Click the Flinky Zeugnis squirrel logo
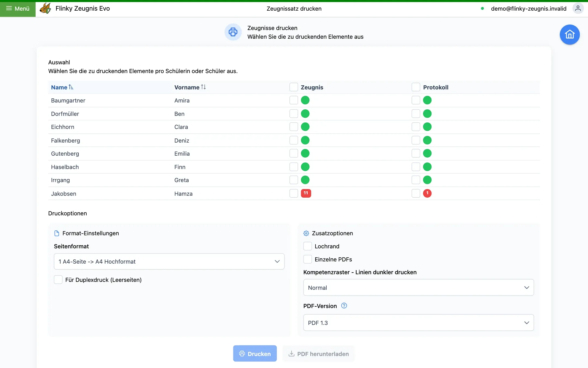 click(x=45, y=8)
